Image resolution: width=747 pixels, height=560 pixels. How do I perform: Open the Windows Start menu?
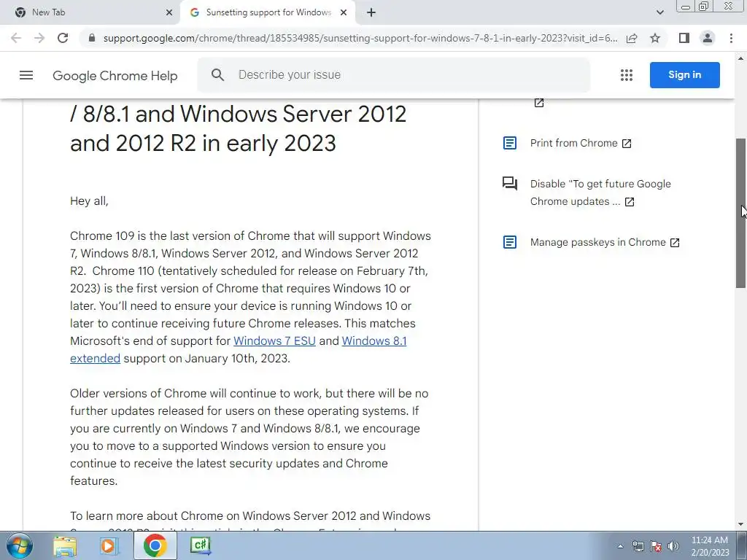pyautogui.click(x=19, y=545)
